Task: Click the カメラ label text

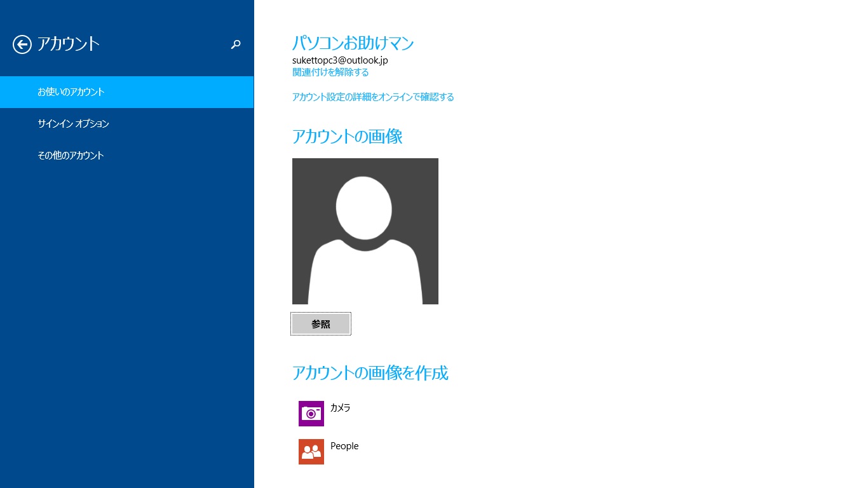Action: coord(341,408)
